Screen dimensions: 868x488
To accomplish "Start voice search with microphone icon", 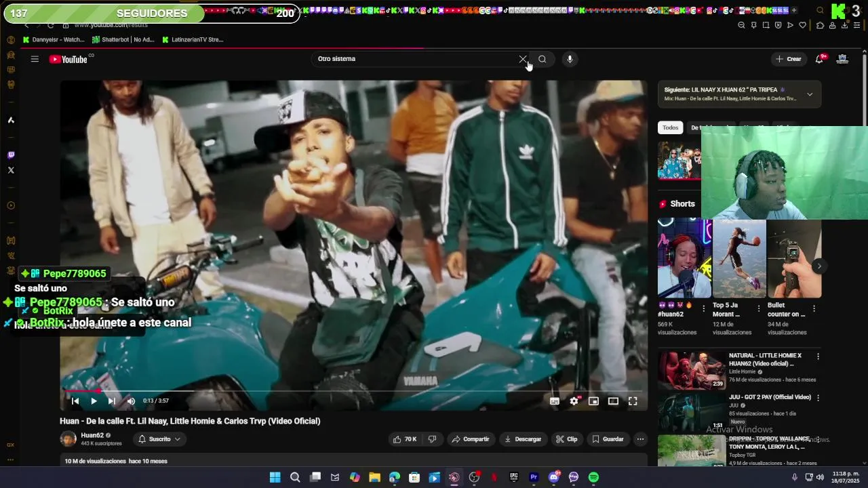I will (x=570, y=59).
